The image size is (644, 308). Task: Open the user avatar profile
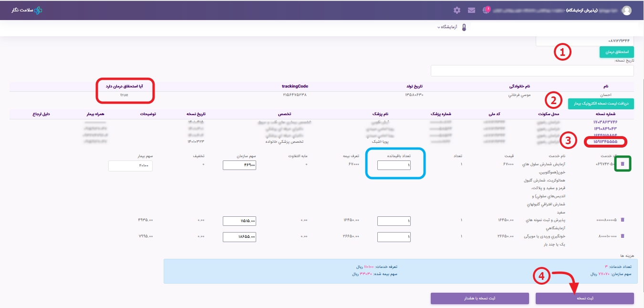626,11
